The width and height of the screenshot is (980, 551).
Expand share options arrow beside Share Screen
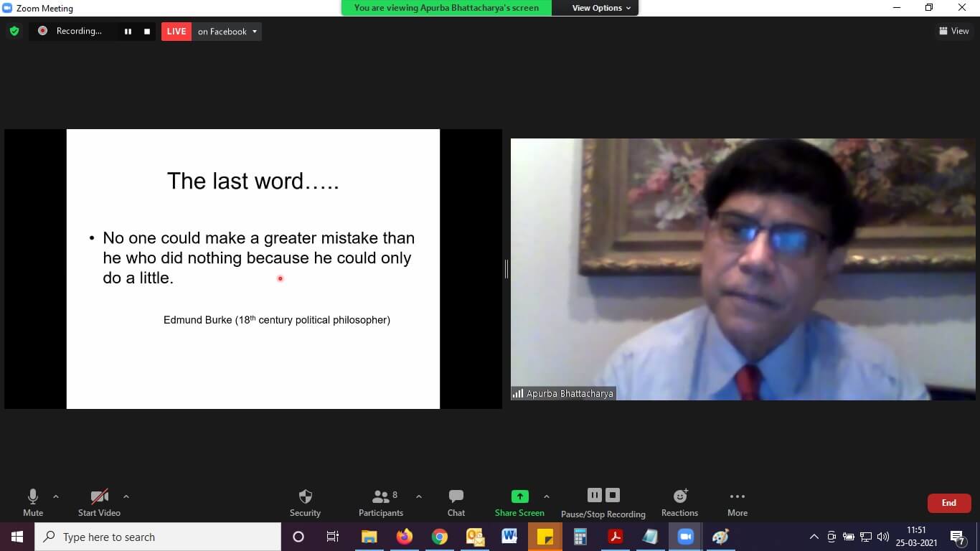[547, 496]
